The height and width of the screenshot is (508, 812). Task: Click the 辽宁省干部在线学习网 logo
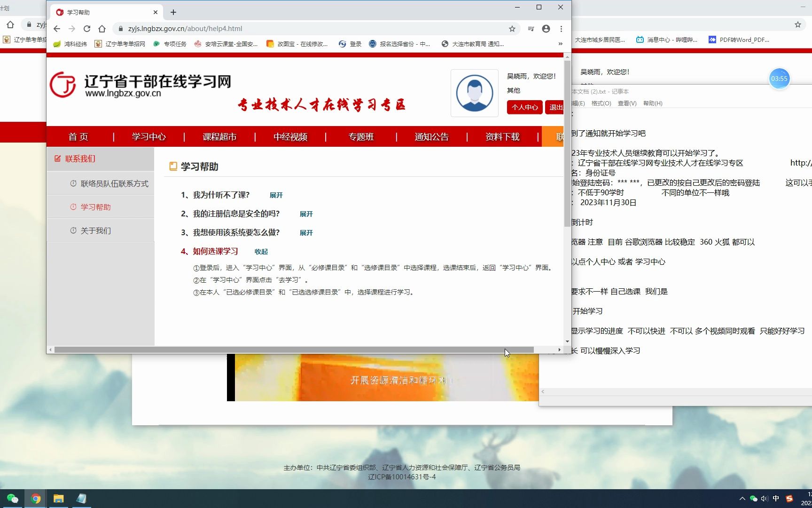[141, 85]
